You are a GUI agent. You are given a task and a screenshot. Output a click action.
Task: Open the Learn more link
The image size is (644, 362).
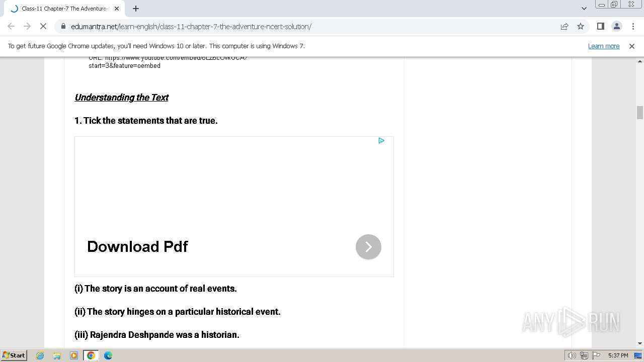click(604, 46)
